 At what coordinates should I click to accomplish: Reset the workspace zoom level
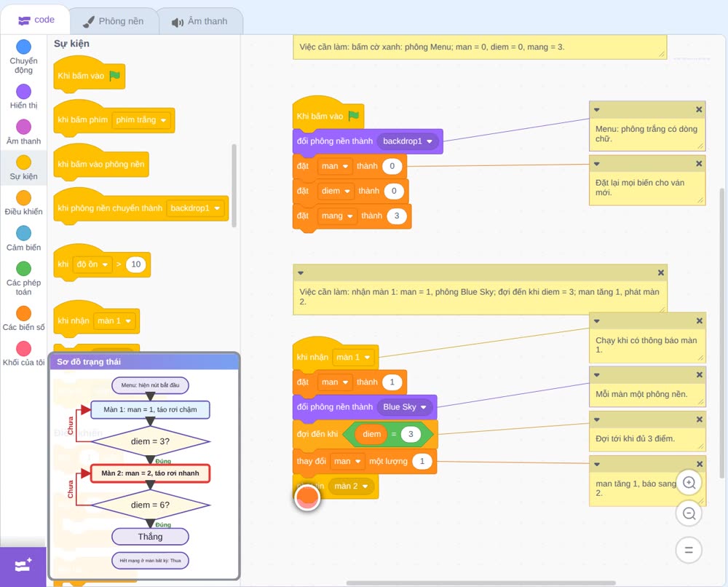pos(689,551)
